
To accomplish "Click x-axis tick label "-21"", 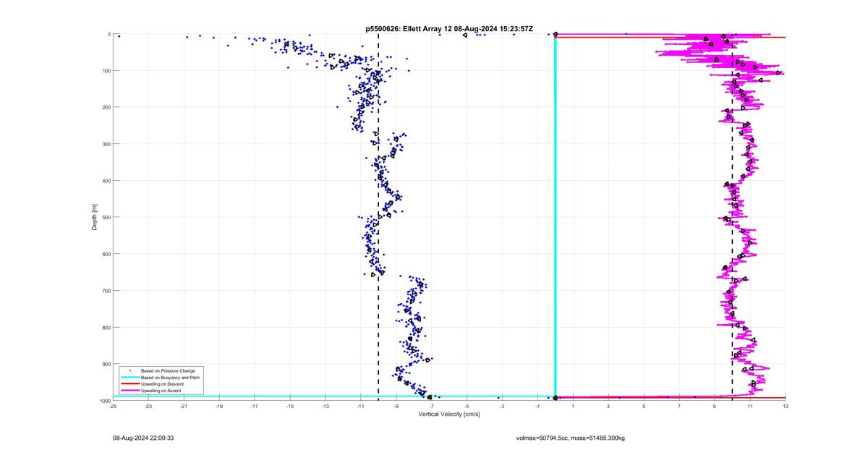I will pyautogui.click(x=184, y=406).
